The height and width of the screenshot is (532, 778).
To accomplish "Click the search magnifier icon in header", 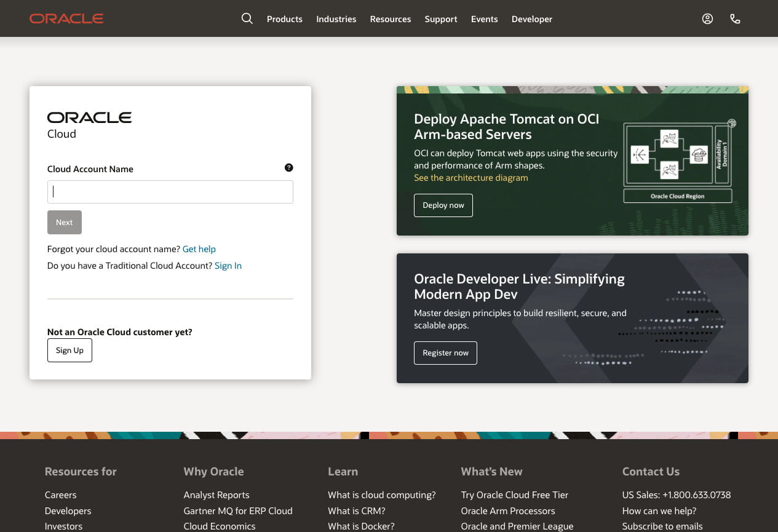I will [247, 18].
